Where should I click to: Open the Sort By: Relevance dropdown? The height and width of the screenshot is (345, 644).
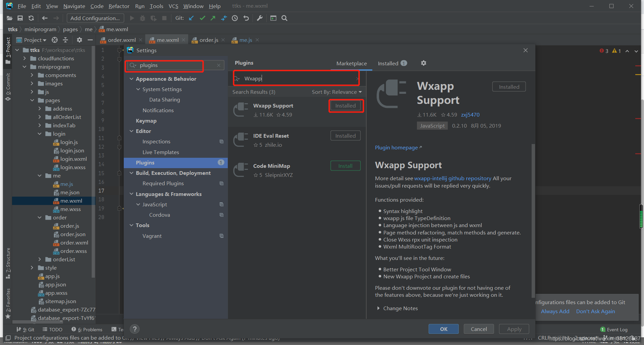click(x=337, y=92)
